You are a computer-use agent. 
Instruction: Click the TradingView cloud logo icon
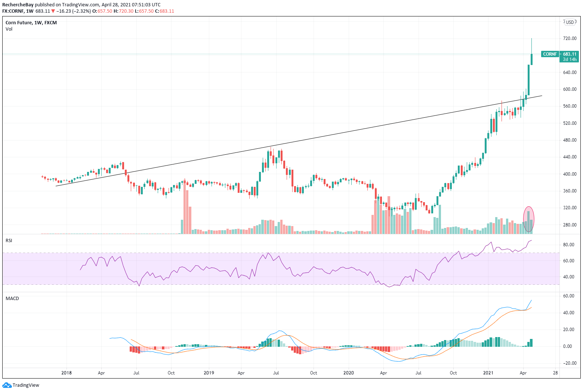(x=7, y=385)
